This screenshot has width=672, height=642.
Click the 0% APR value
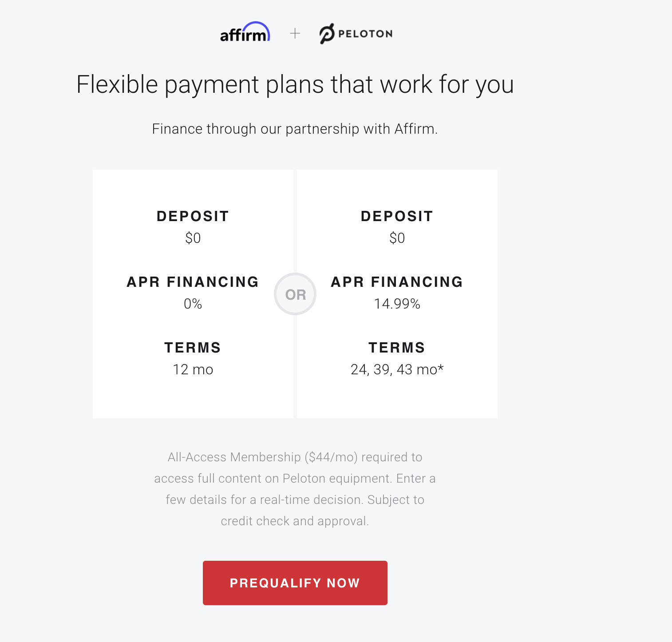tap(193, 304)
